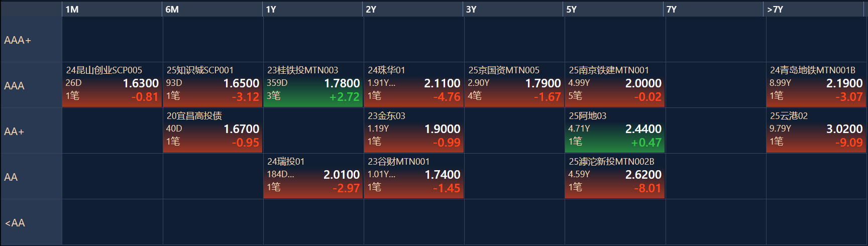868x246 pixels.
Task: Open the 23谷财MTN001 bond cell
Action: pyautogui.click(x=414, y=176)
